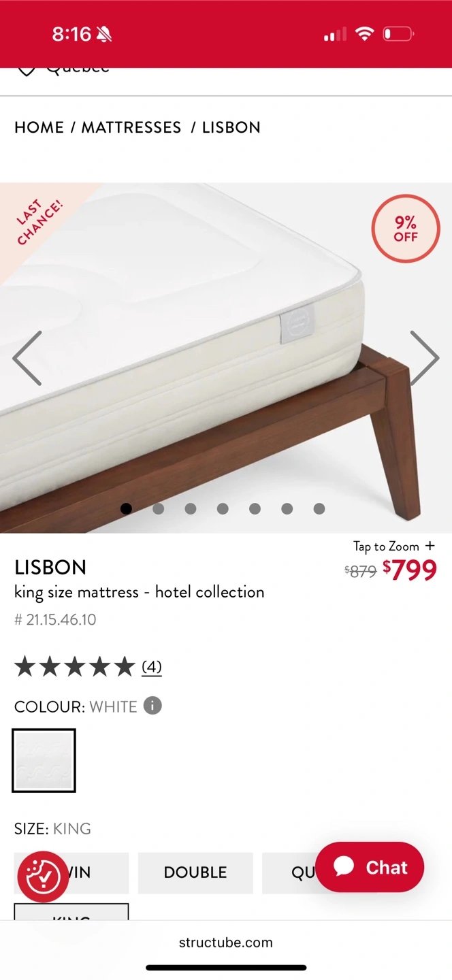Viewport: 452px width, 980px height.
Task: Open the Chat bubble button
Action: [x=370, y=867]
